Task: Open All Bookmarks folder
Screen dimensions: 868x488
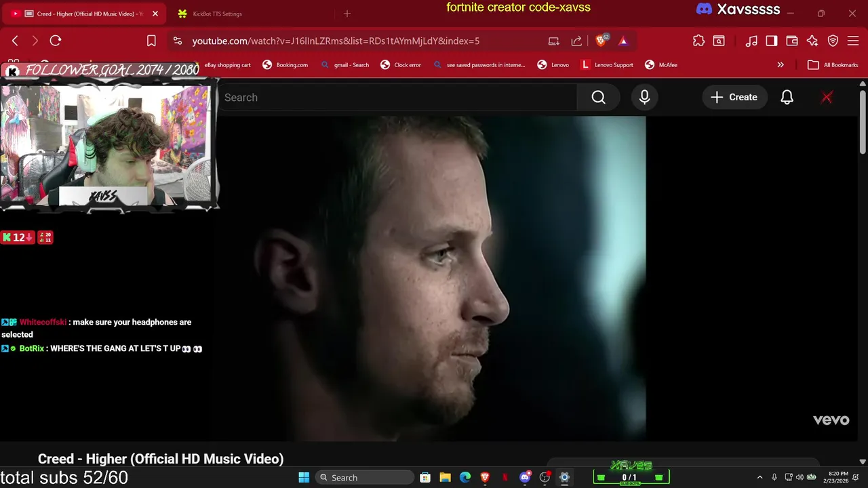Action: click(x=833, y=65)
